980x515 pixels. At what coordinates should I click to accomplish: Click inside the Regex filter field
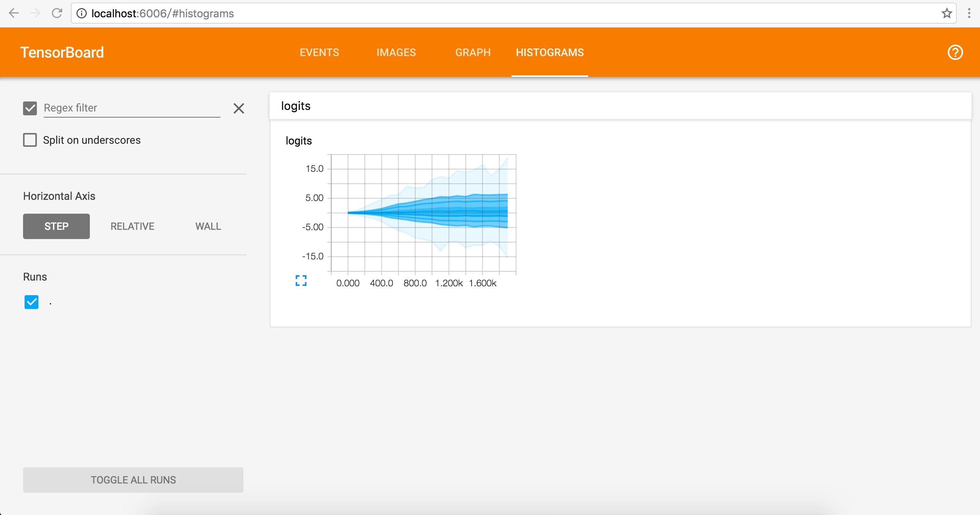131,108
